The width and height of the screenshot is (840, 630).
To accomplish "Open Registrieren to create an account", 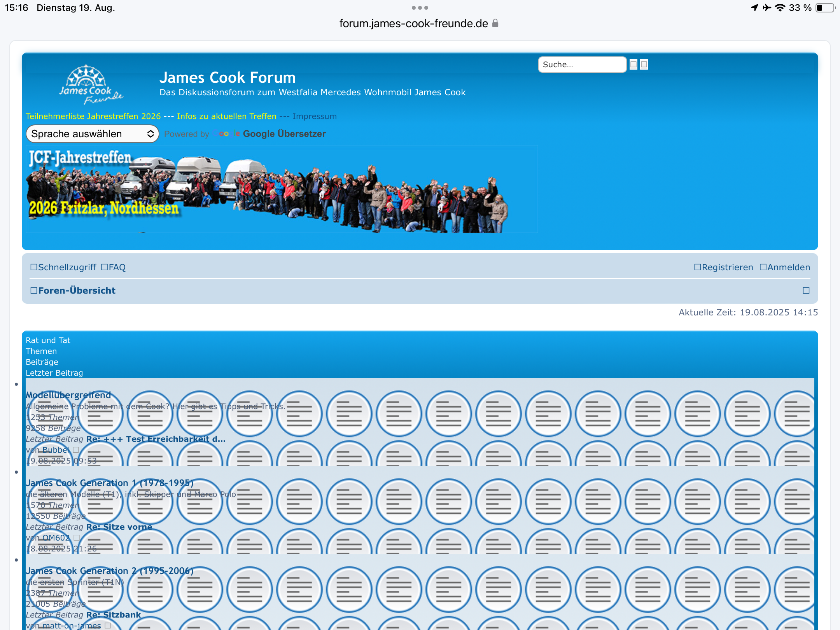I will pos(724,267).
